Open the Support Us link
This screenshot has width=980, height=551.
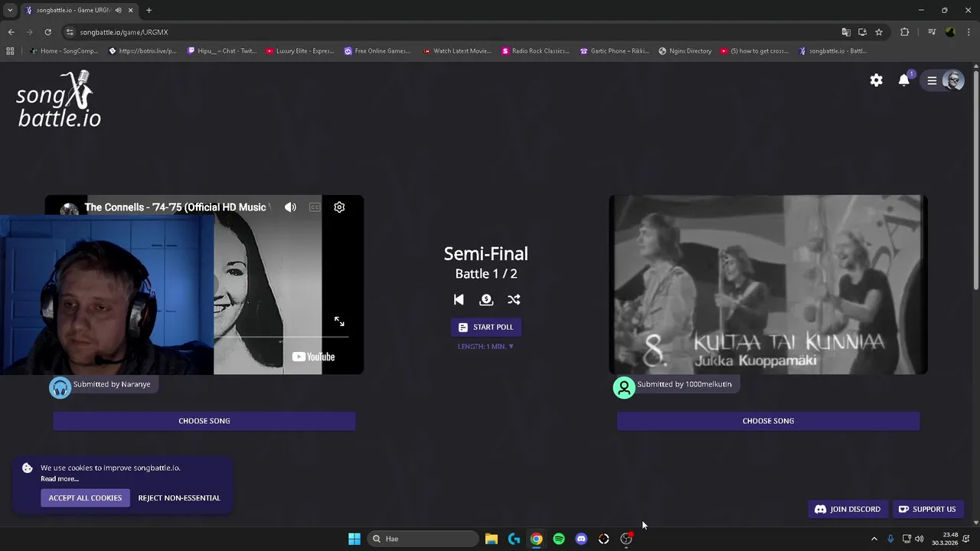click(x=927, y=509)
